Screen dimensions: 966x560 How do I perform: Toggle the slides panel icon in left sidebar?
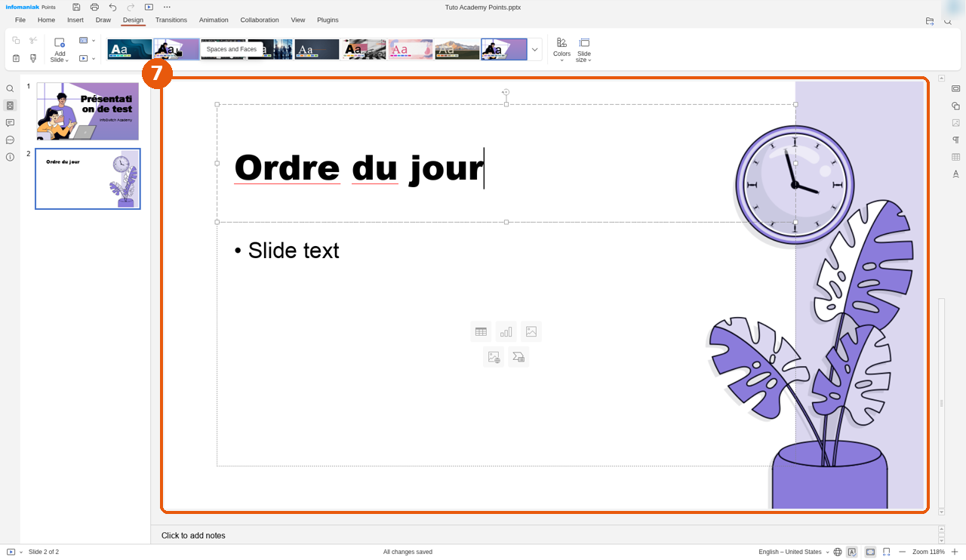pos(10,106)
